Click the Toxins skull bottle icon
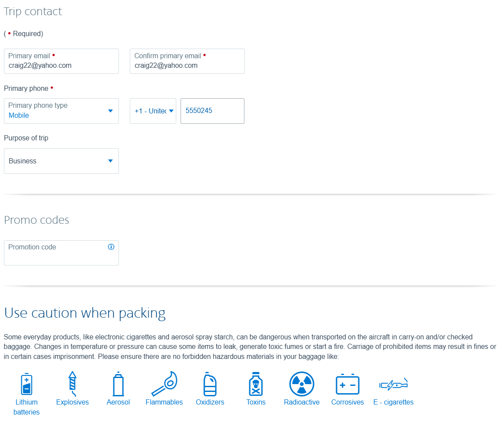This screenshot has height=428, width=504. 256,384
